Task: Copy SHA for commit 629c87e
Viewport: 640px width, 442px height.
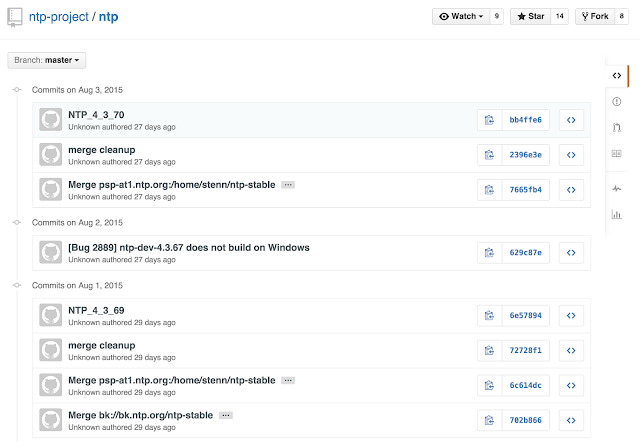Action: coord(489,252)
